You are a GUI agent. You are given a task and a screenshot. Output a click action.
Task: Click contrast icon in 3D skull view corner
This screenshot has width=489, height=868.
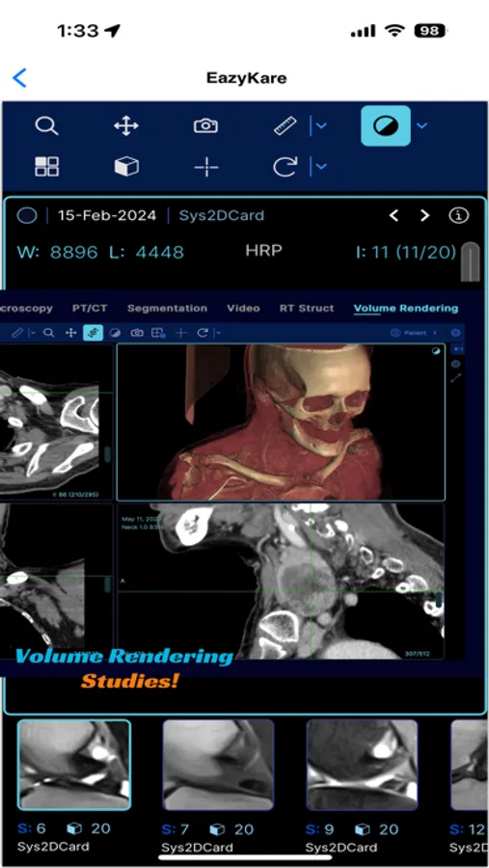(x=436, y=351)
